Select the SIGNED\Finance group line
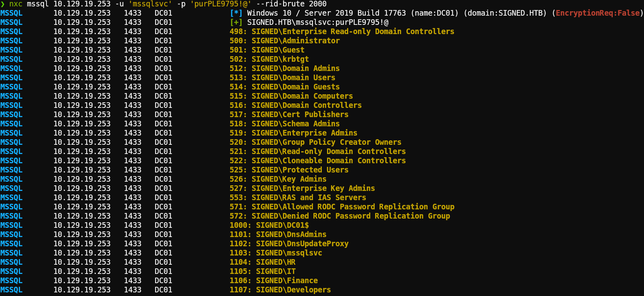Screen dimensions: 644x296 coord(287,281)
